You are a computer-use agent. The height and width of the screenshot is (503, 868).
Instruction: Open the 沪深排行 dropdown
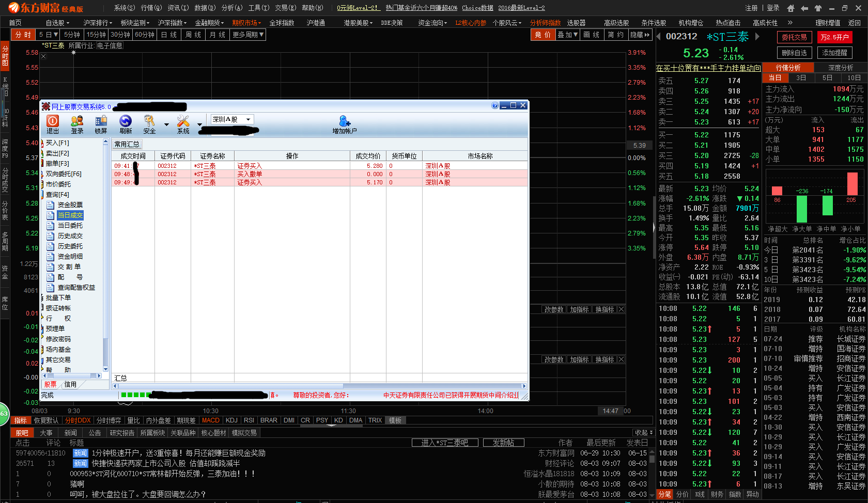click(98, 23)
